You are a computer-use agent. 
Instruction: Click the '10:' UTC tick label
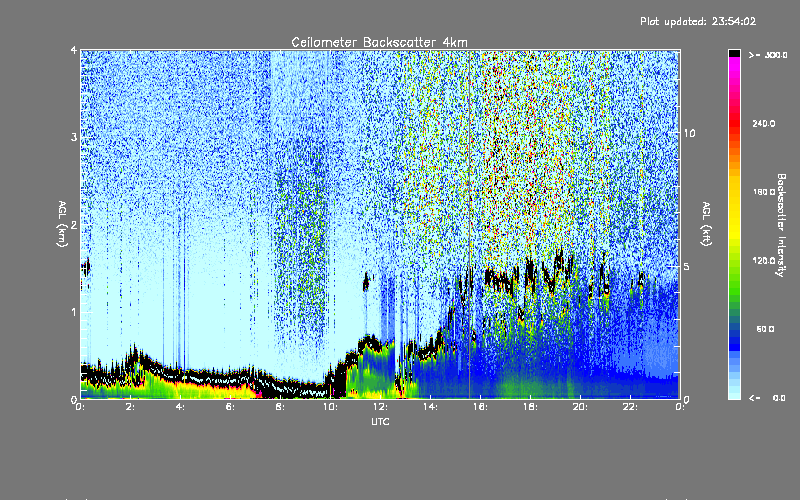pyautogui.click(x=330, y=407)
